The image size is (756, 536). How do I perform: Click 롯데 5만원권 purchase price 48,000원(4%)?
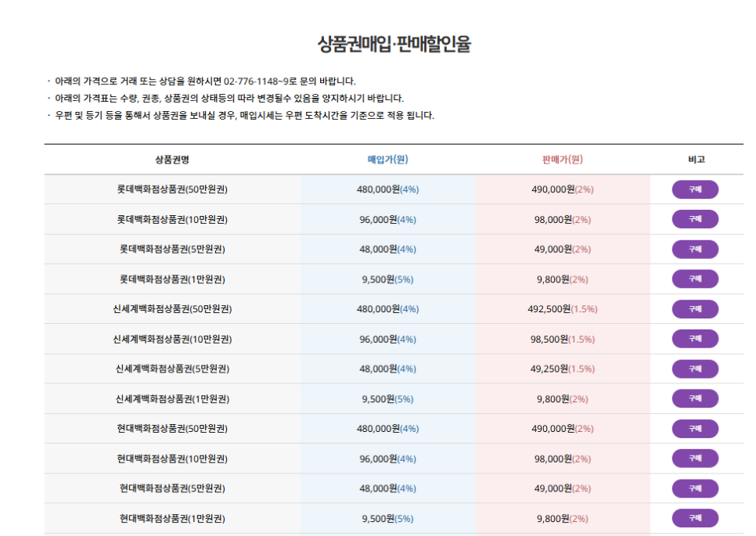(387, 249)
